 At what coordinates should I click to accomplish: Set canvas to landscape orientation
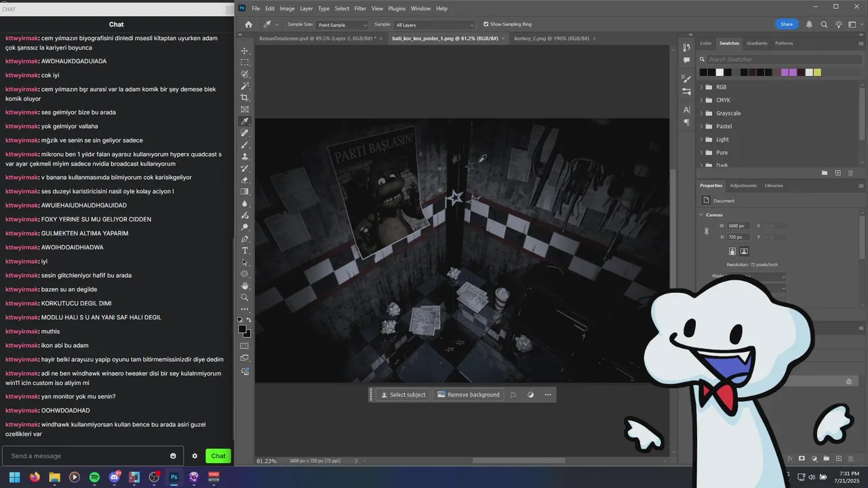744,251
